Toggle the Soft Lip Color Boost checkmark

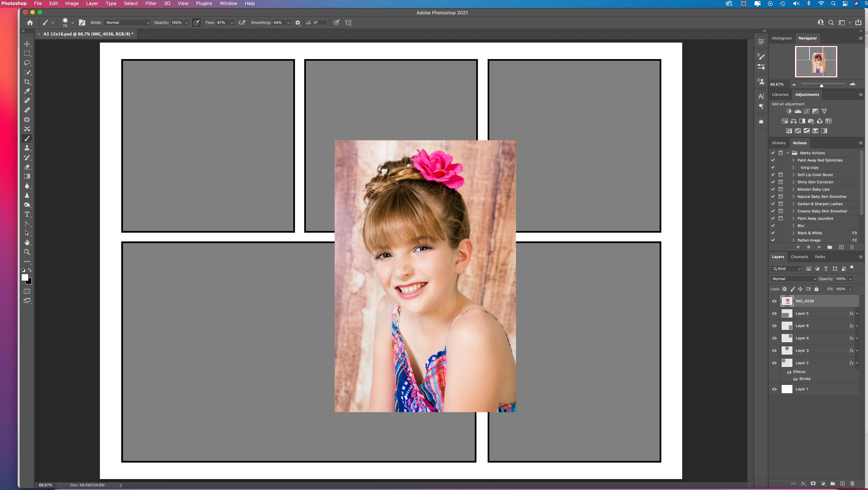[x=773, y=175]
